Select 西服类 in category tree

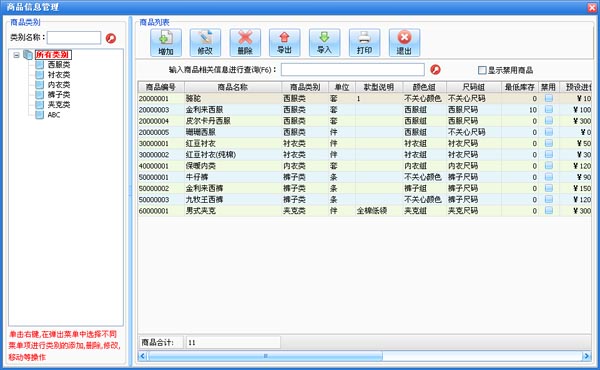click(59, 65)
